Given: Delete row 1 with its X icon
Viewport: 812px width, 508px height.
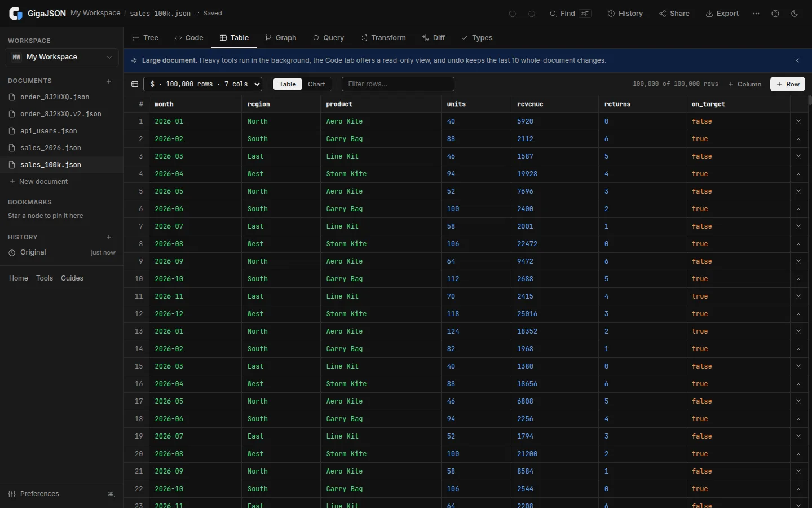Looking at the screenshot, I should point(798,121).
